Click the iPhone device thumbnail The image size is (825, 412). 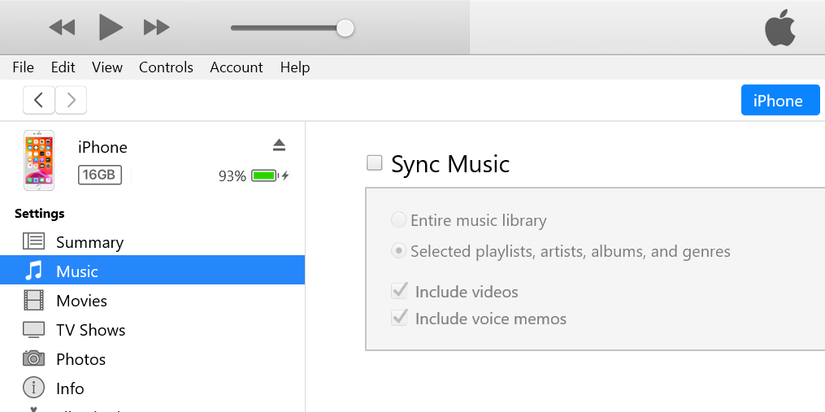[39, 160]
